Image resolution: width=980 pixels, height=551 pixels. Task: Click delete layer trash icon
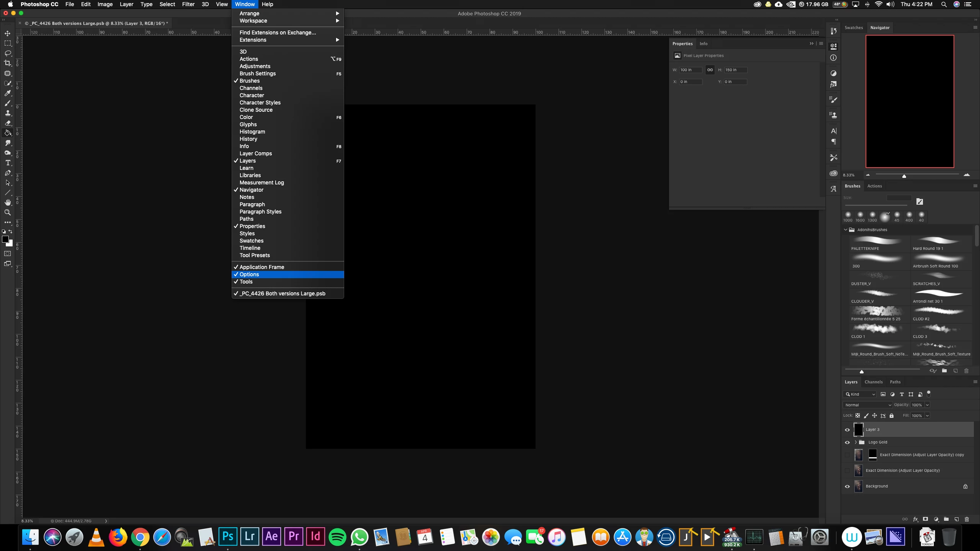click(x=967, y=519)
